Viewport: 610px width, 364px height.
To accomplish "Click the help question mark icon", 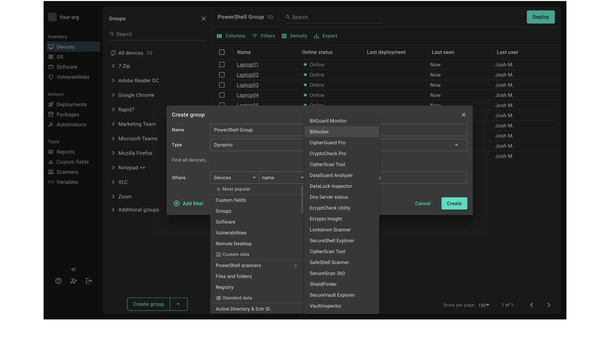I will [58, 281].
